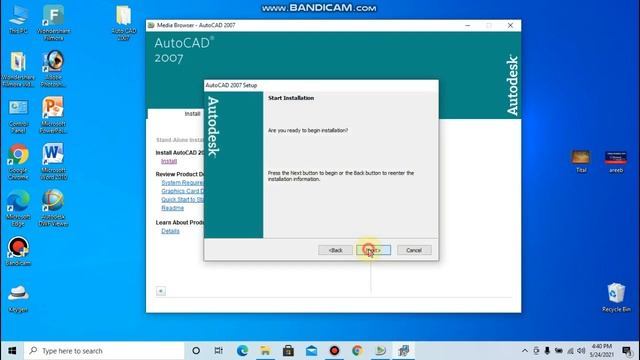Click Next to begin the installation
The height and width of the screenshot is (360, 640).
pyautogui.click(x=373, y=250)
